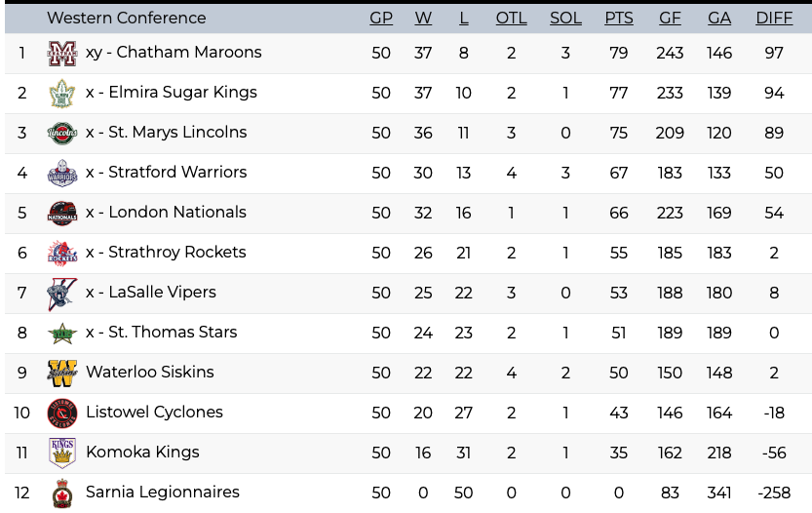This screenshot has height=513, width=812.
Task: Click the LaSalle Vipers logo
Action: click(62, 294)
